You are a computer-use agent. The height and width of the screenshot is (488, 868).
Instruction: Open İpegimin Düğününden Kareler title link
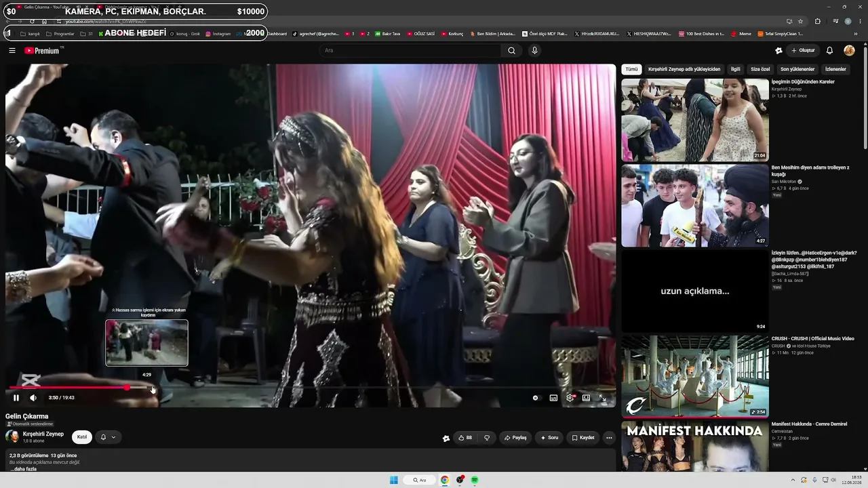[x=803, y=82]
